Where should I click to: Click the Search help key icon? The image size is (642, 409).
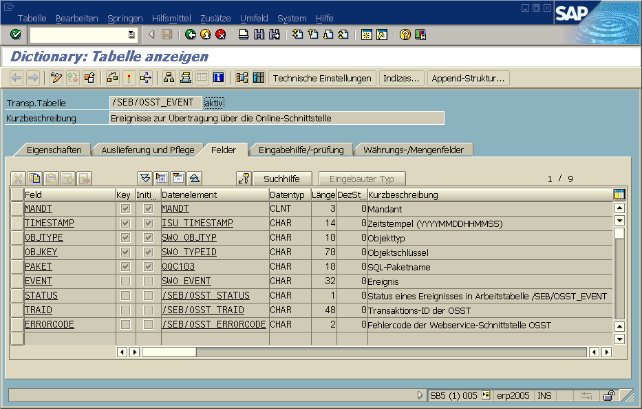(243, 177)
